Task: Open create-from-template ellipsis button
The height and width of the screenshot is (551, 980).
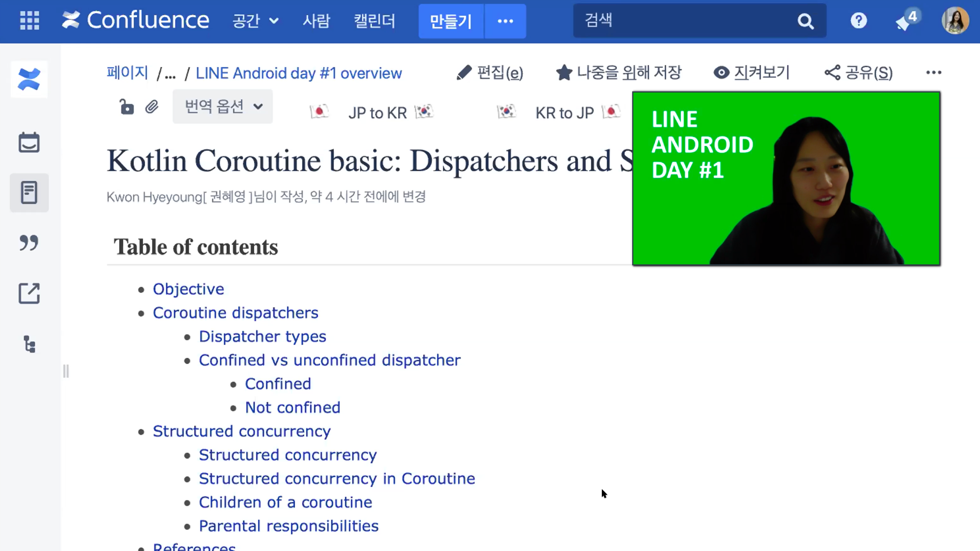Action: 505,21
